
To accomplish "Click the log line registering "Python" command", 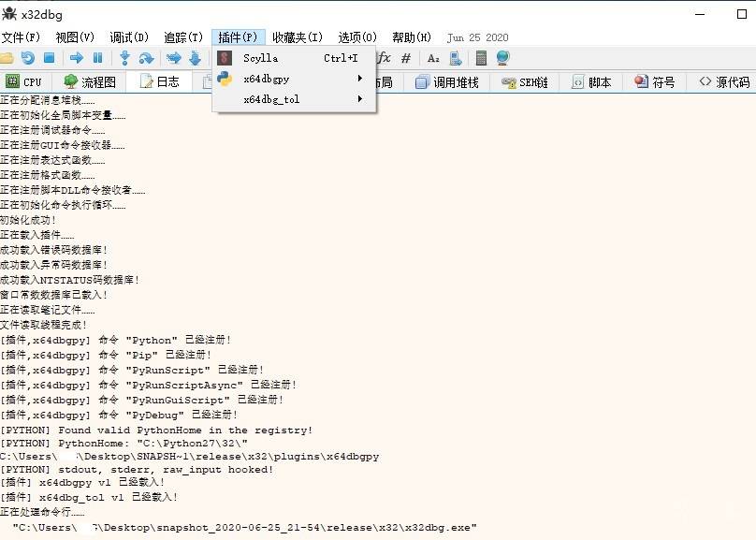I will click(x=116, y=340).
